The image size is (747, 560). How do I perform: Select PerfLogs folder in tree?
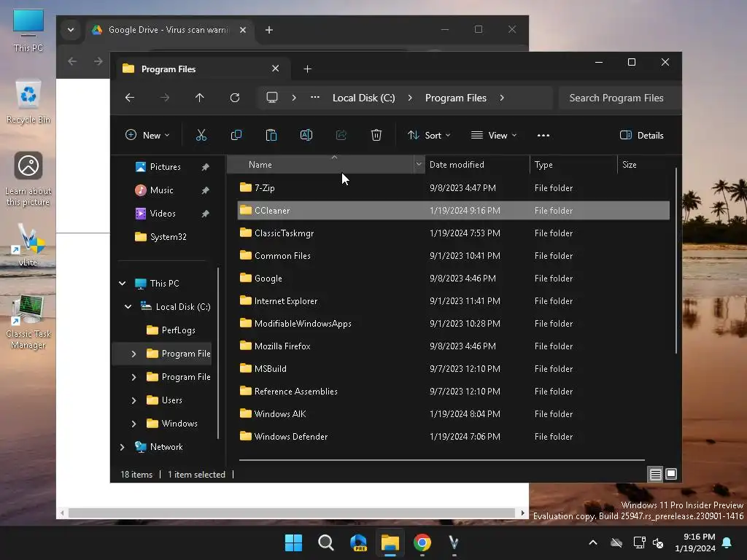click(x=178, y=330)
